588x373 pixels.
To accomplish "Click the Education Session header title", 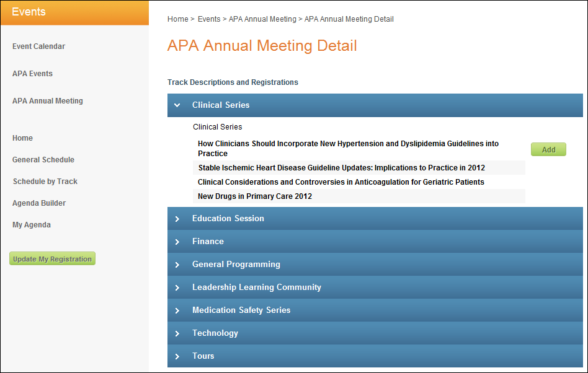I will click(228, 219).
